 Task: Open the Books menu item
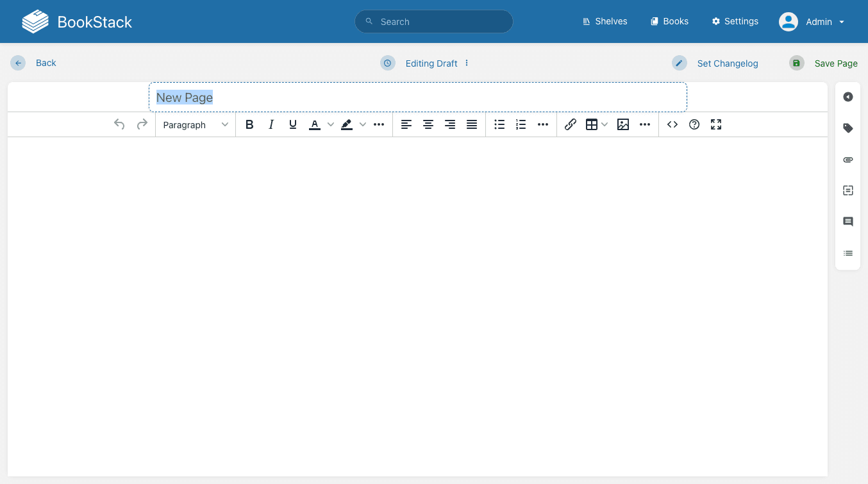pyautogui.click(x=669, y=21)
